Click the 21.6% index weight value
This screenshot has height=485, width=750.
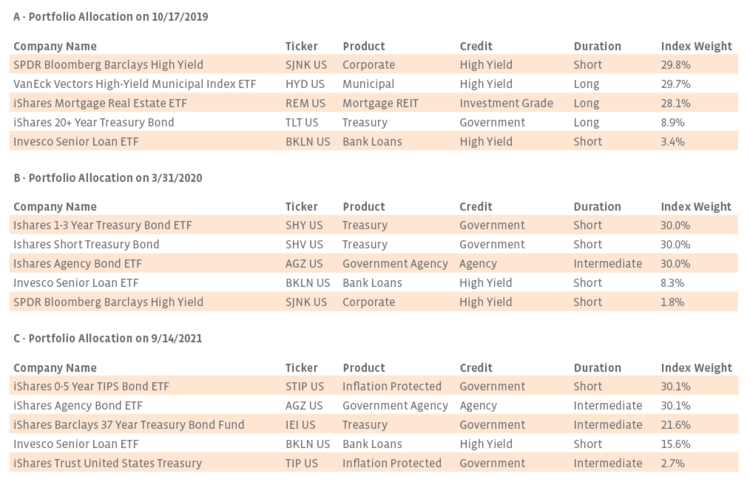point(675,425)
